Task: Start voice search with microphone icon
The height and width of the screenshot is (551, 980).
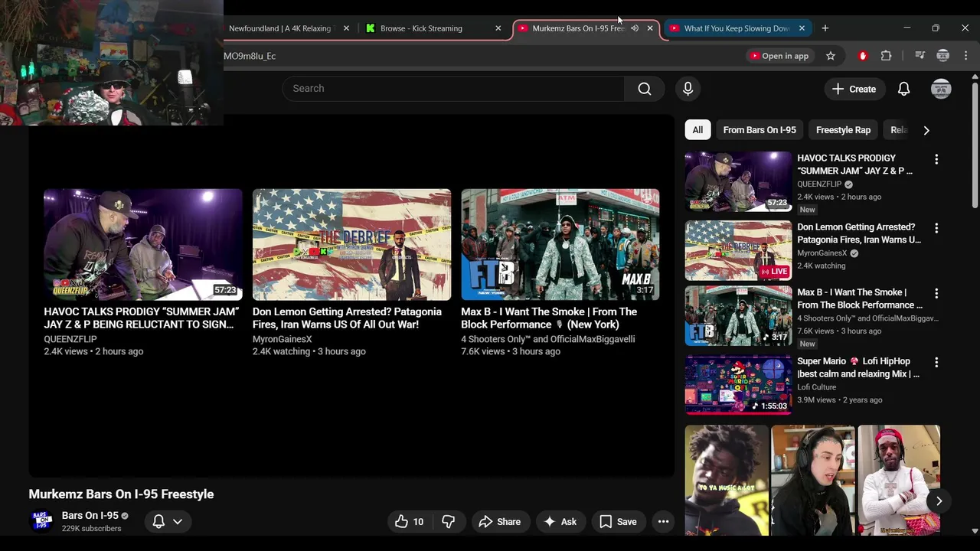Action: point(688,89)
